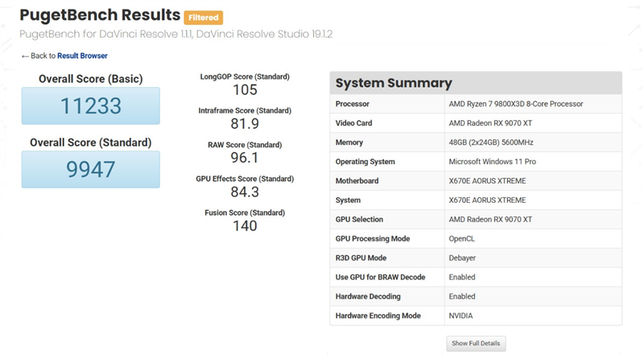This screenshot has width=644, height=355.
Task: Click the GPU Effects Score value 84.3
Action: click(245, 192)
